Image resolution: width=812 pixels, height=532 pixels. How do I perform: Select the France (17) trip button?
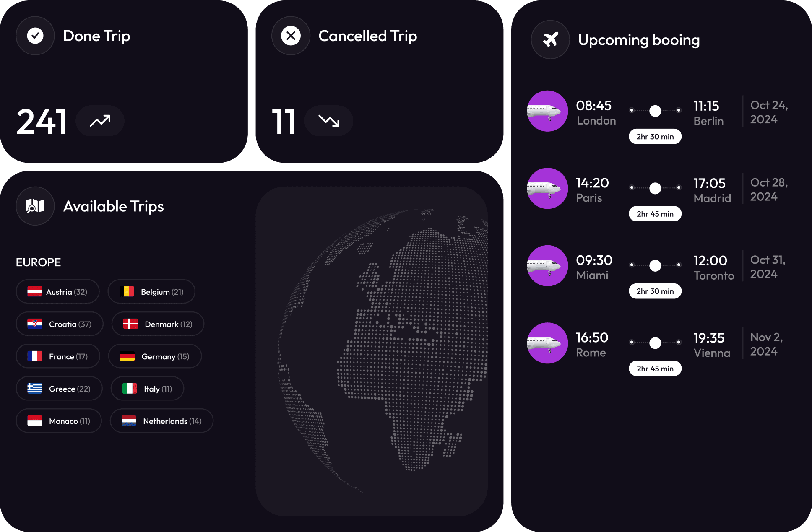coord(58,356)
